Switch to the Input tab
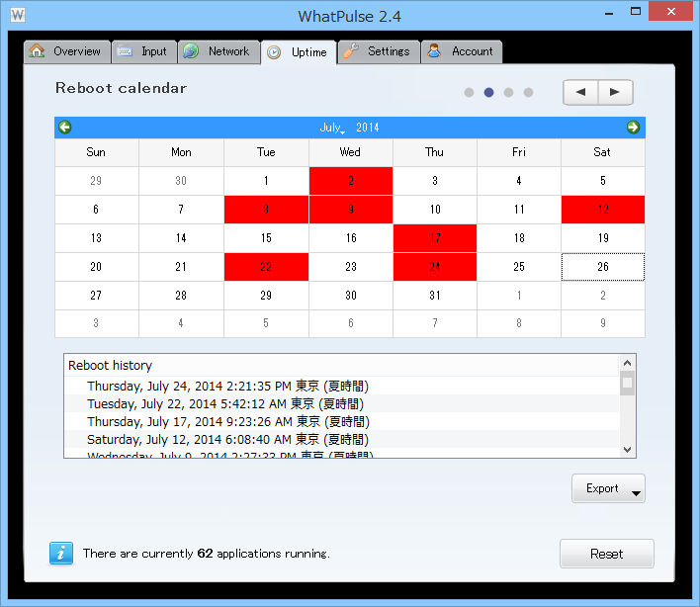This screenshot has height=607, width=700. click(144, 51)
